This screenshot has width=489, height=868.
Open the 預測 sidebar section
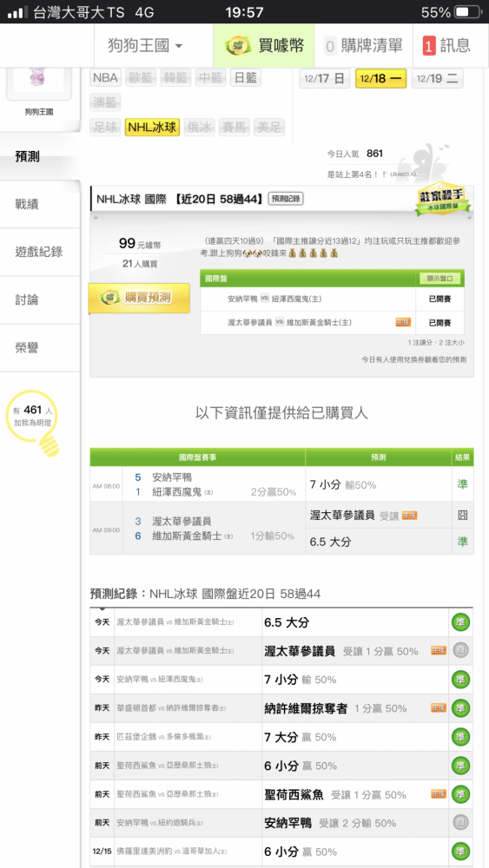click(x=40, y=156)
